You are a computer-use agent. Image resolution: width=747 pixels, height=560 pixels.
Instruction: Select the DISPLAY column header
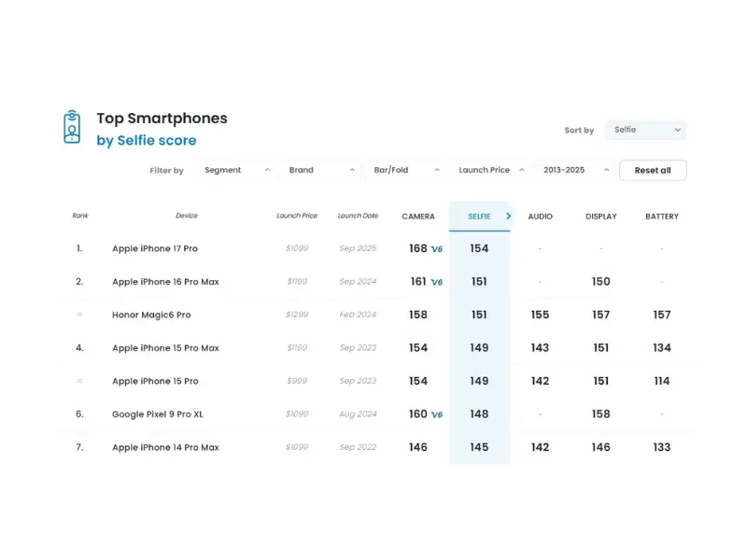[x=600, y=217]
